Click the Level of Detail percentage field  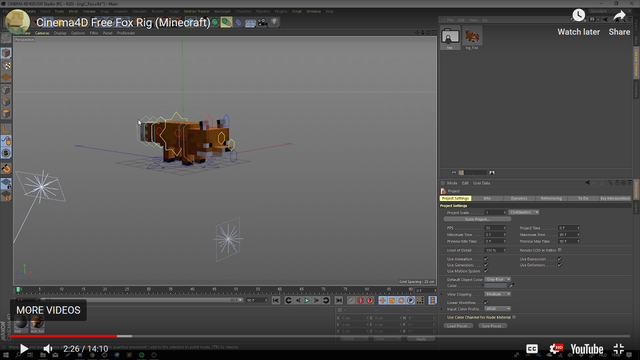[x=495, y=250]
